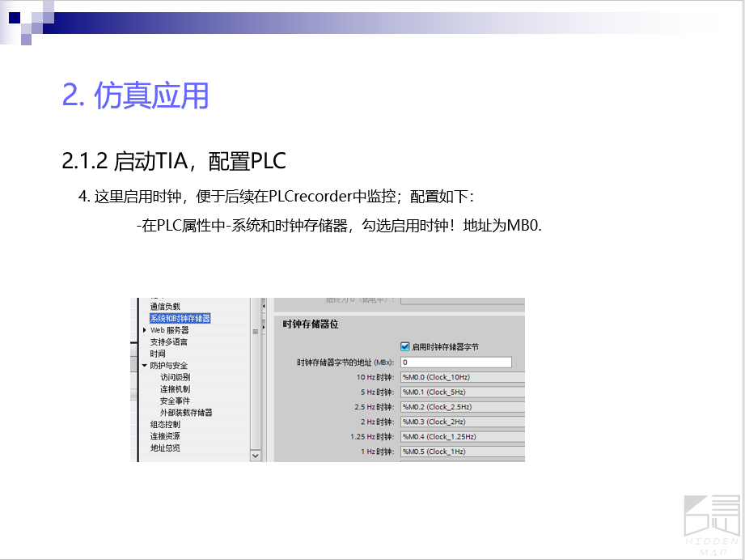Collapse the 防护与安全 tree node
Image resolution: width=745 pixels, height=560 pixels.
[x=145, y=365]
